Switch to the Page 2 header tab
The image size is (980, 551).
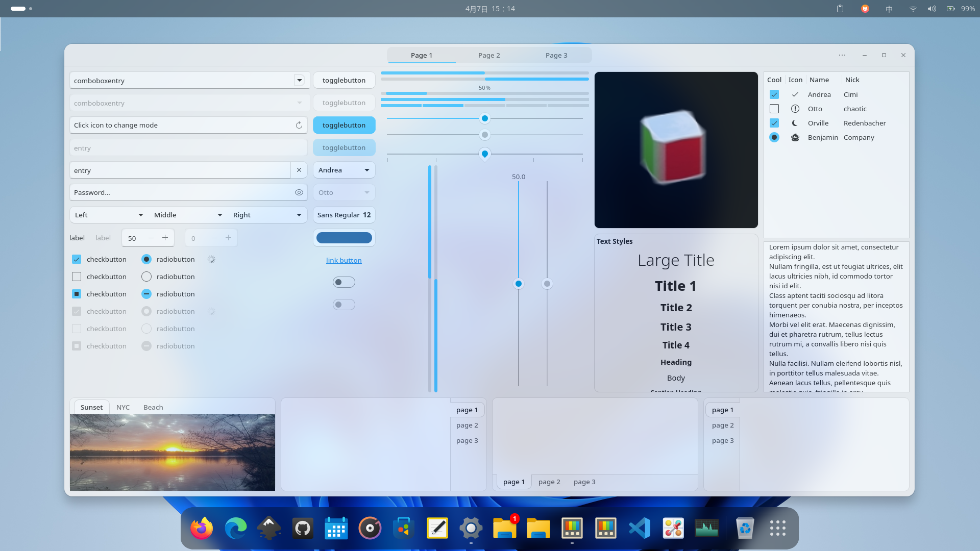pyautogui.click(x=489, y=55)
